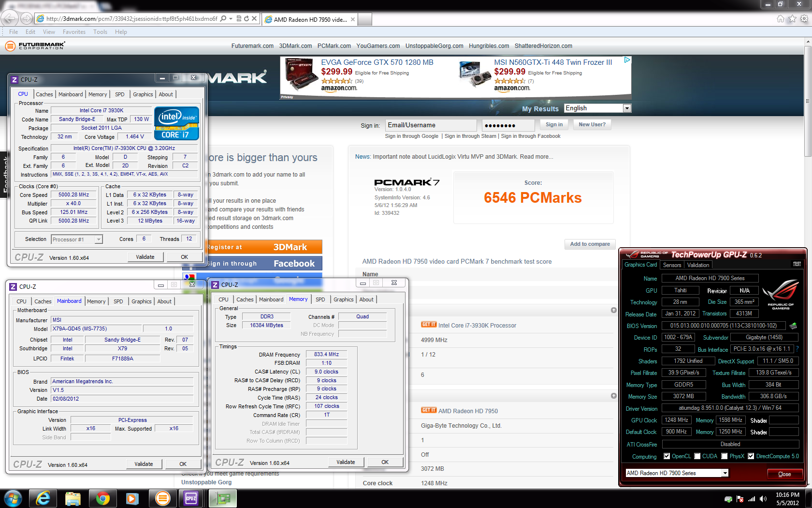Screen dimensions: 812x508
Task: Open SPD tab in CPU-Z Memory window
Action: click(320, 299)
